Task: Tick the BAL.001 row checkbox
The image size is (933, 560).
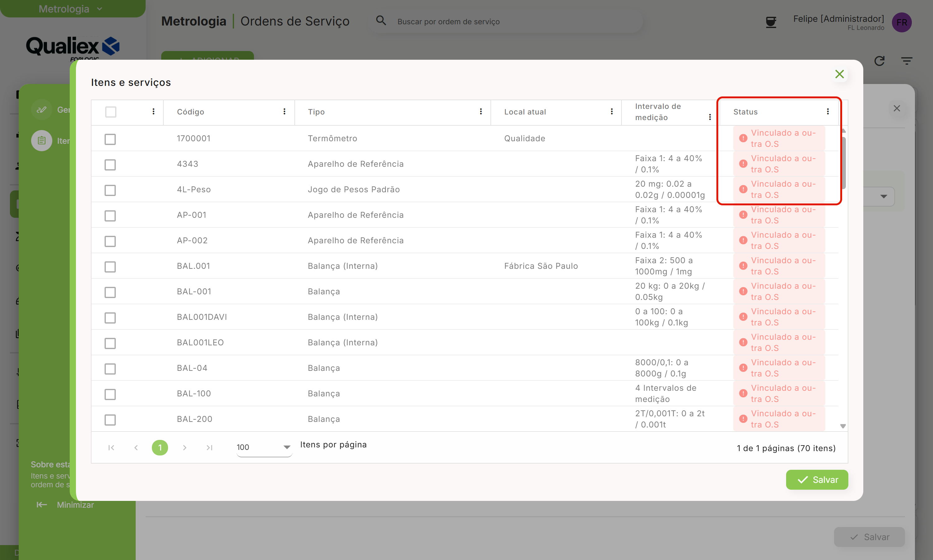Action: (x=110, y=267)
